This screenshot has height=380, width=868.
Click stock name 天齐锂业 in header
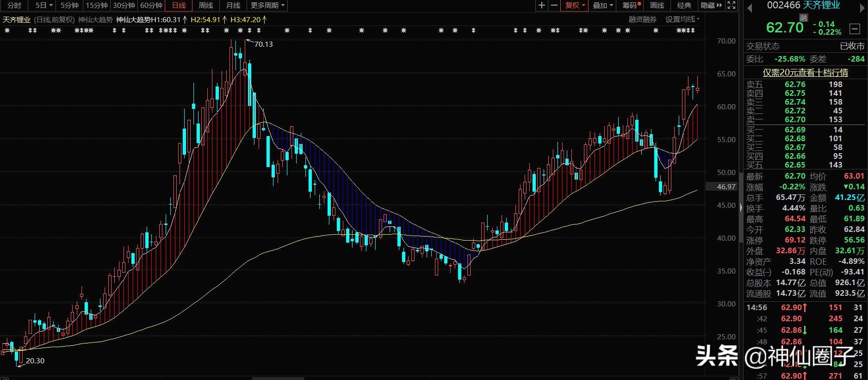821,5
